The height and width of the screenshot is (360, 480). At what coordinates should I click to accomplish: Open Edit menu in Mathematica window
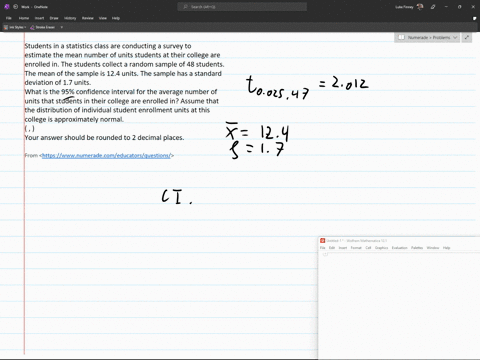332,248
